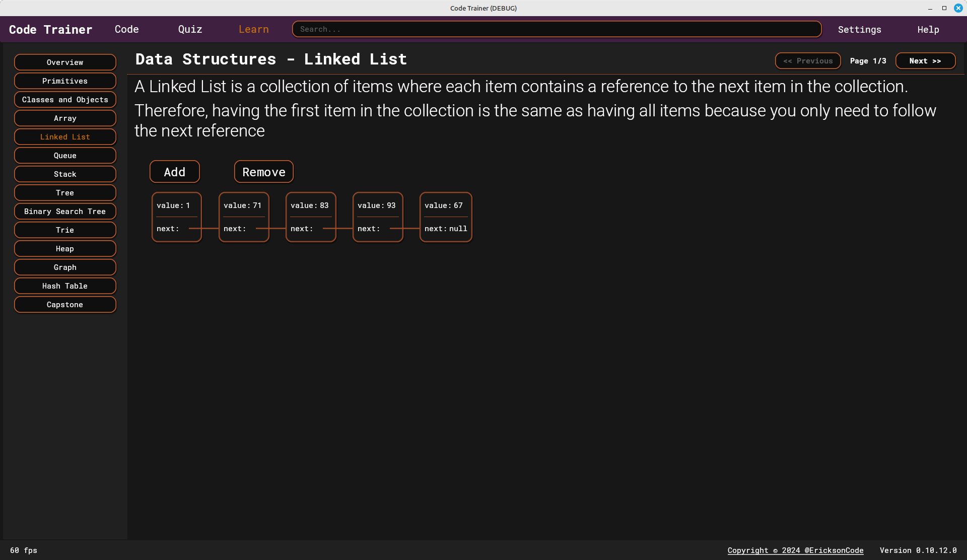967x560 pixels.
Task: Open the Stack lesson
Action: coord(64,174)
